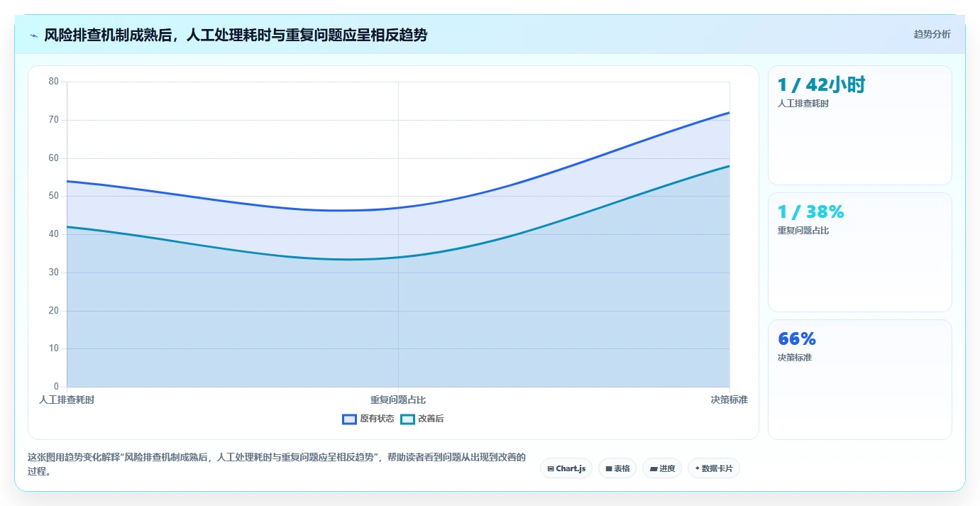Click the 原有状态 line endpoint at 决策标准
980x506 pixels.
pos(730,112)
